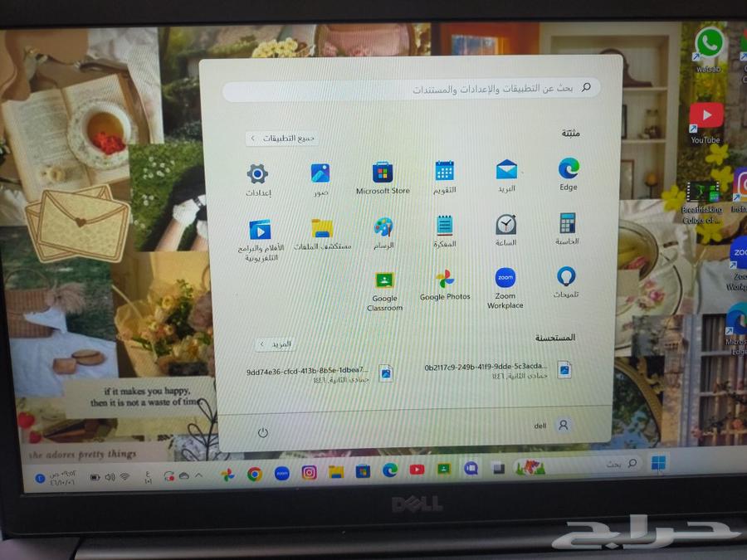747x560 pixels.
Task: Click the Wi-Fi network tray icon
Action: pyautogui.click(x=124, y=477)
